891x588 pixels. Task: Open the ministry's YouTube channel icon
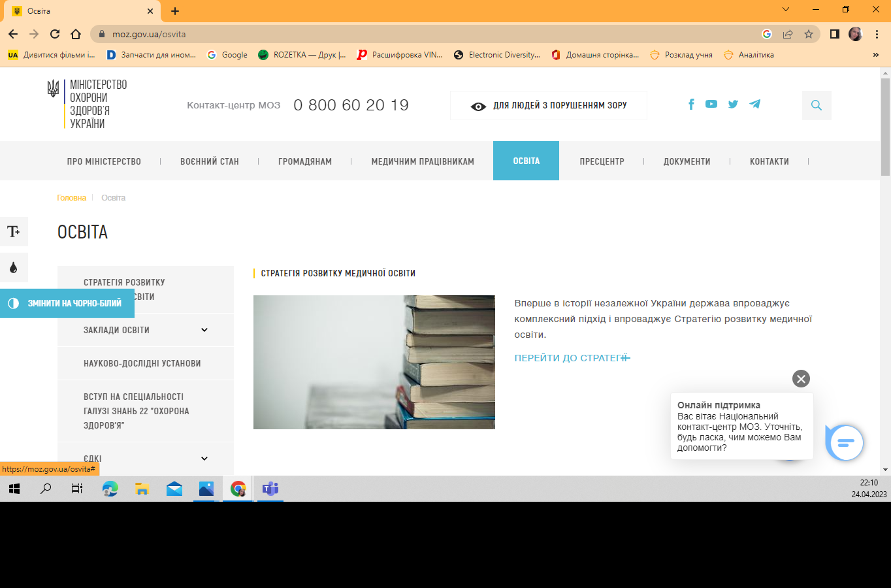point(711,105)
